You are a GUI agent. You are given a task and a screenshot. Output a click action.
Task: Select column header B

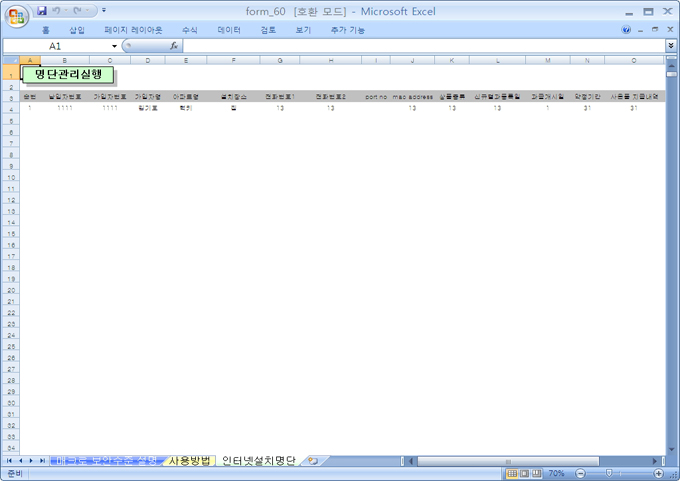pyautogui.click(x=65, y=60)
